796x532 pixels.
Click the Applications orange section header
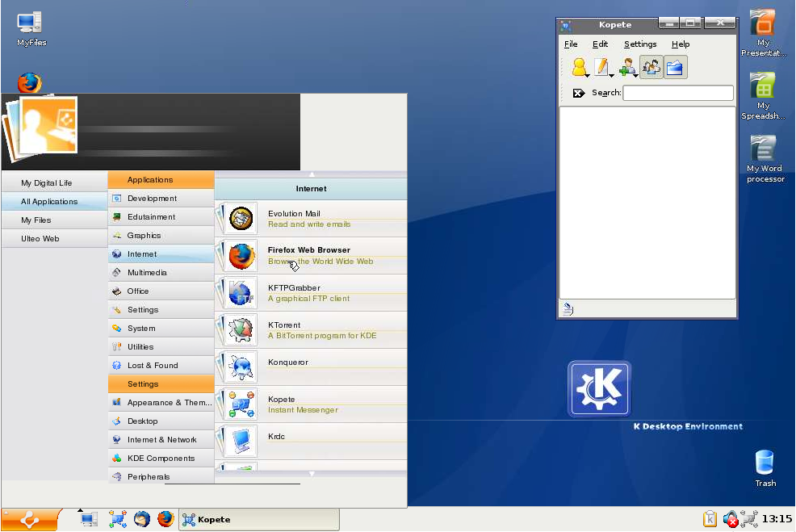pyautogui.click(x=161, y=180)
